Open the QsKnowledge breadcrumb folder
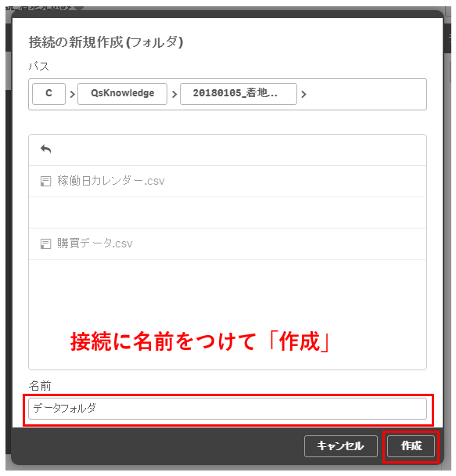Image resolution: width=456 pixels, height=476 pixels. 123,94
